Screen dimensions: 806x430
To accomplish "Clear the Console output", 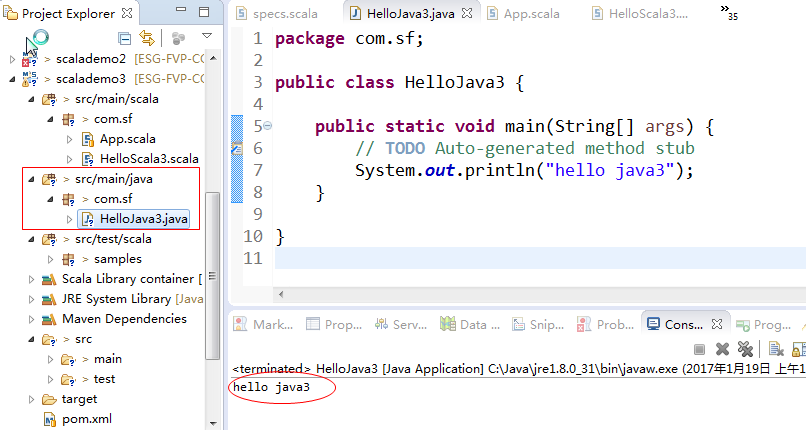I will pyautogui.click(x=776, y=349).
